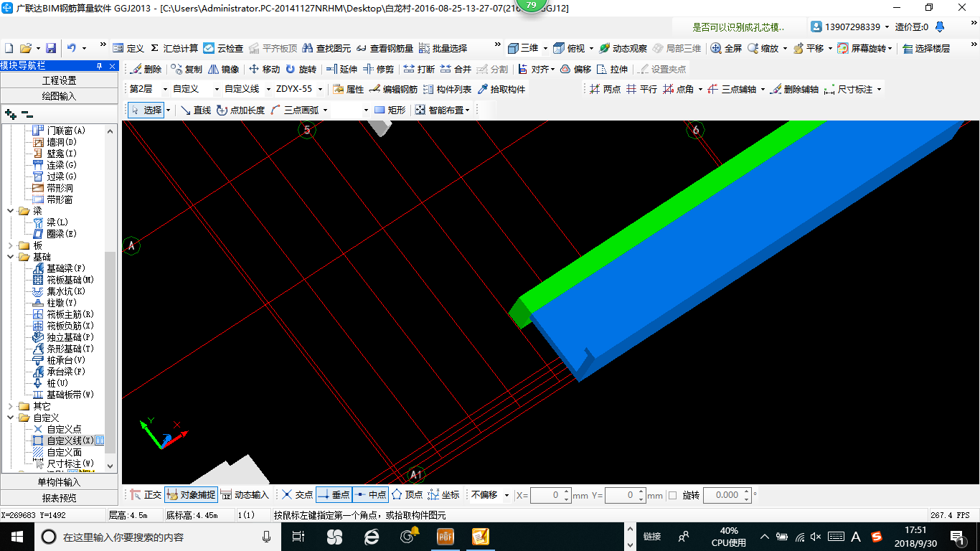Select 平行 parallel auxiliary axis tool
Screen dimensions: 980x551
pyautogui.click(x=641, y=89)
